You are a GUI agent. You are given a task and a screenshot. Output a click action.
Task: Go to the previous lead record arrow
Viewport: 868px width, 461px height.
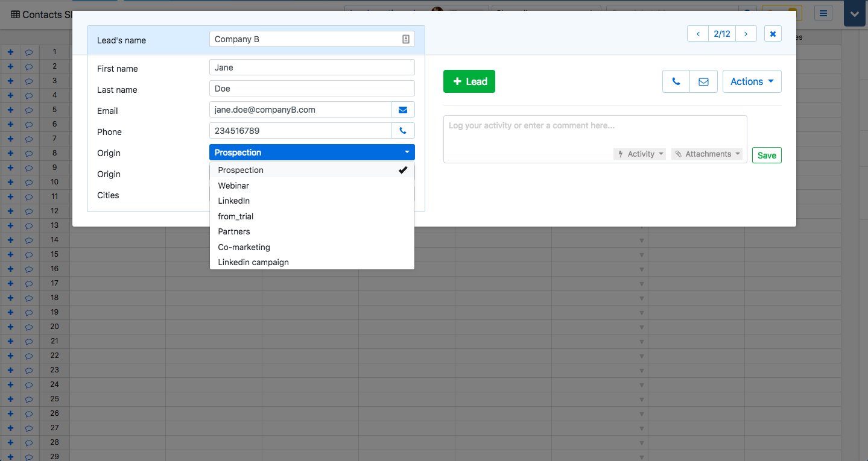(698, 34)
